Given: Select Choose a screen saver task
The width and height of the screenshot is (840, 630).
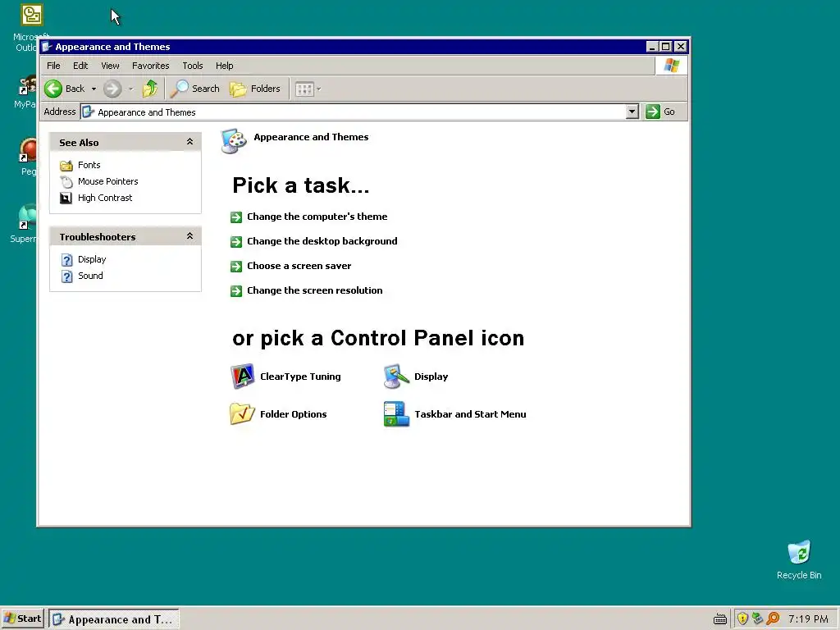Looking at the screenshot, I should (299, 266).
